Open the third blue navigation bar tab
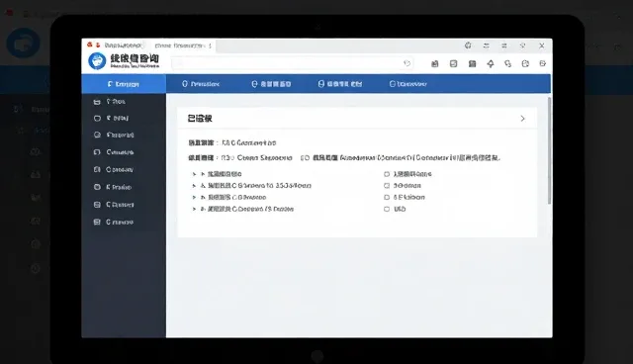The image size is (633, 364). coord(340,84)
